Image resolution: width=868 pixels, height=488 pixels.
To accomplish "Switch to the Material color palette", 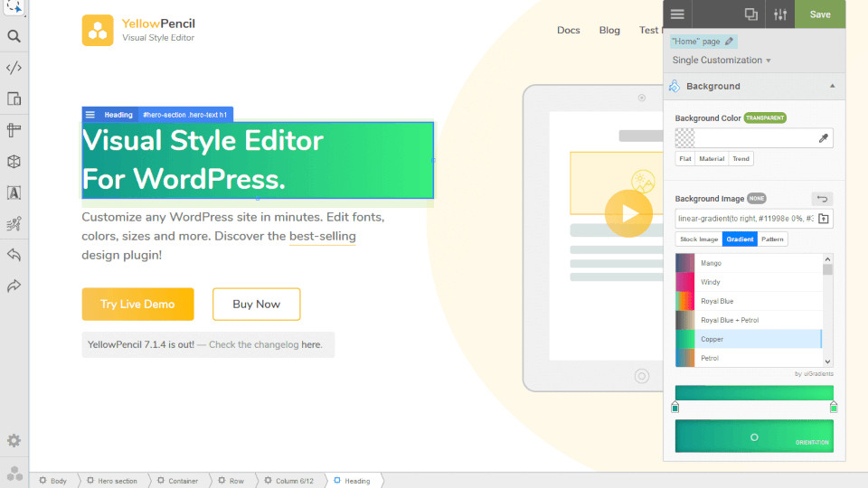I will (712, 159).
